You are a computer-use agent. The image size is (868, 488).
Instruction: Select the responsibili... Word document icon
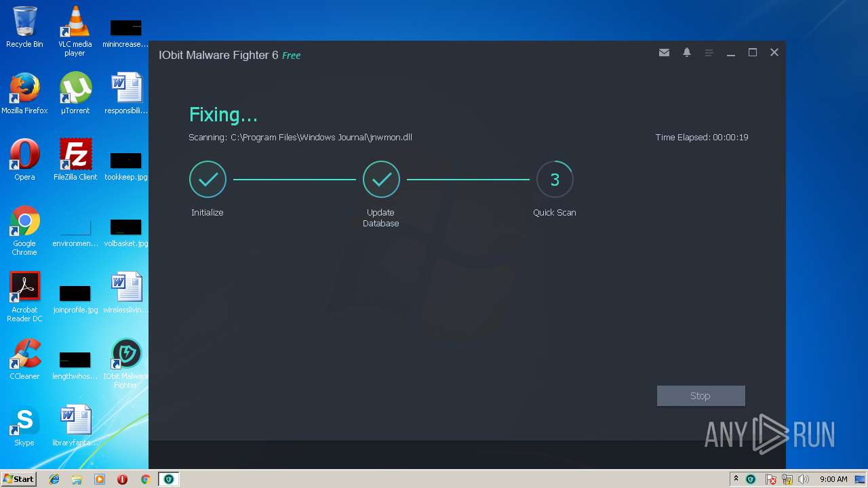pos(126,94)
